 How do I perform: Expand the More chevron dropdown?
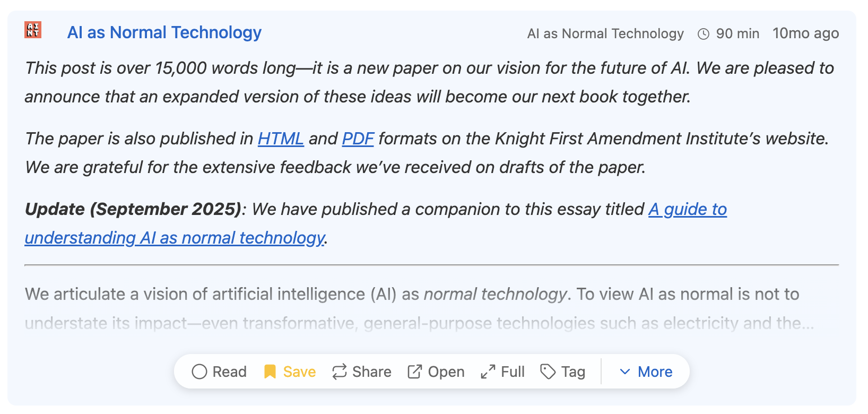625,372
